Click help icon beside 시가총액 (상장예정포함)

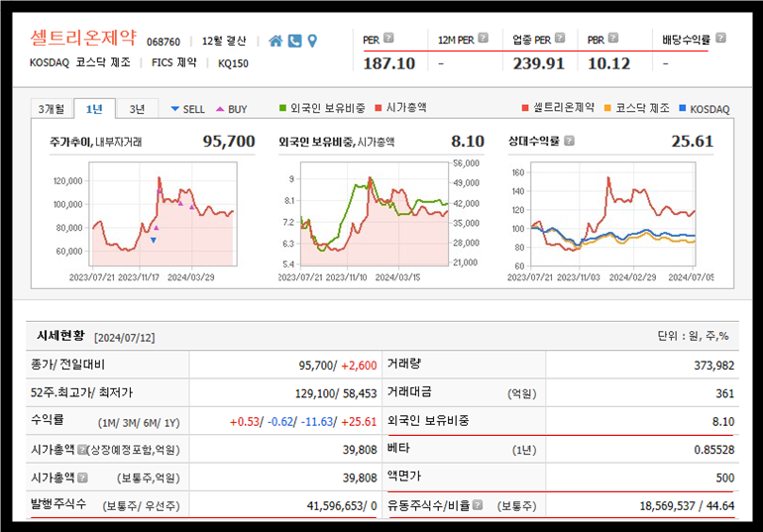[82, 450]
